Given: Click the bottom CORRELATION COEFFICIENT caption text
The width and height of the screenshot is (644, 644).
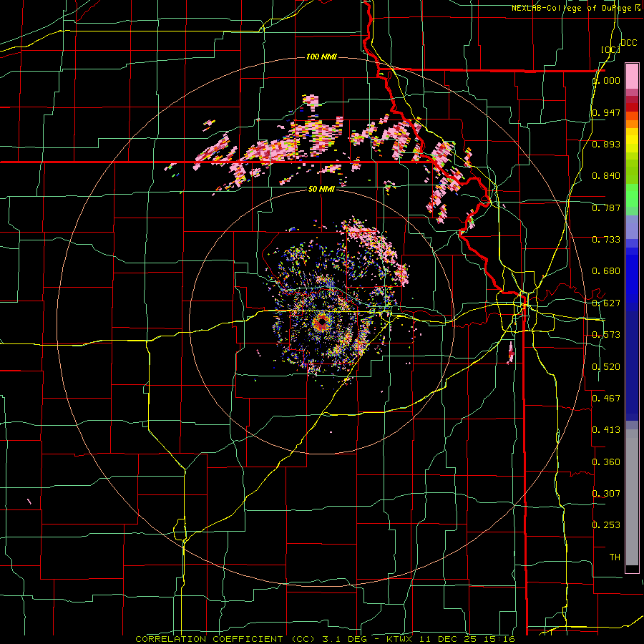Looking at the screenshot, I should pos(325,639).
